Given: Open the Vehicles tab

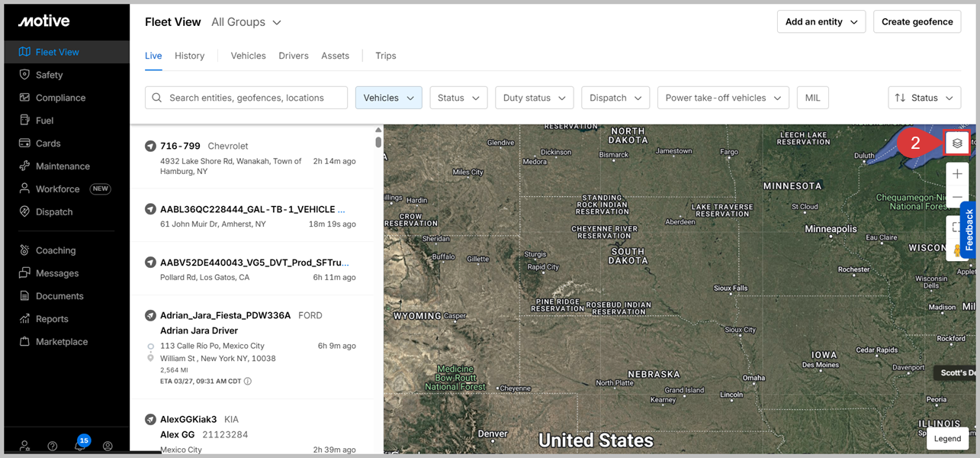Looking at the screenshot, I should point(248,56).
